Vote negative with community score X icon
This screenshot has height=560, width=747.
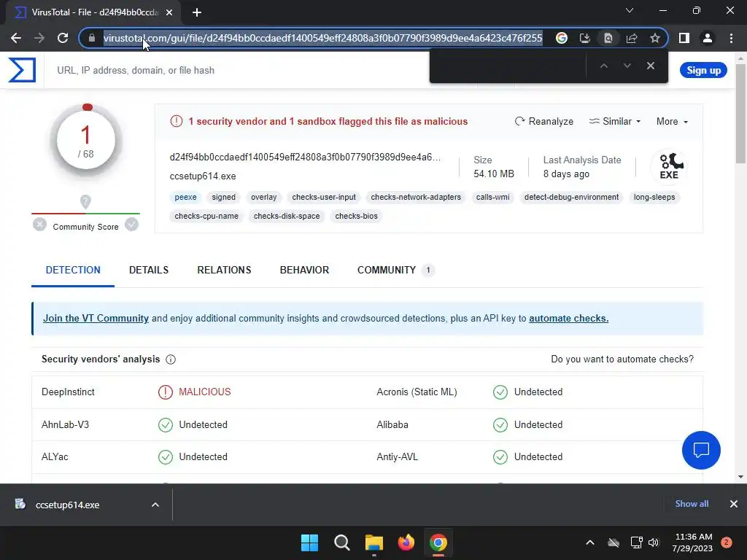pyautogui.click(x=40, y=225)
